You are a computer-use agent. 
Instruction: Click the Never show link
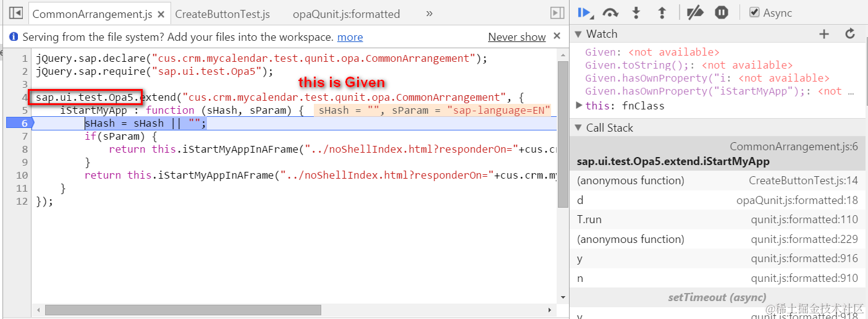point(516,37)
